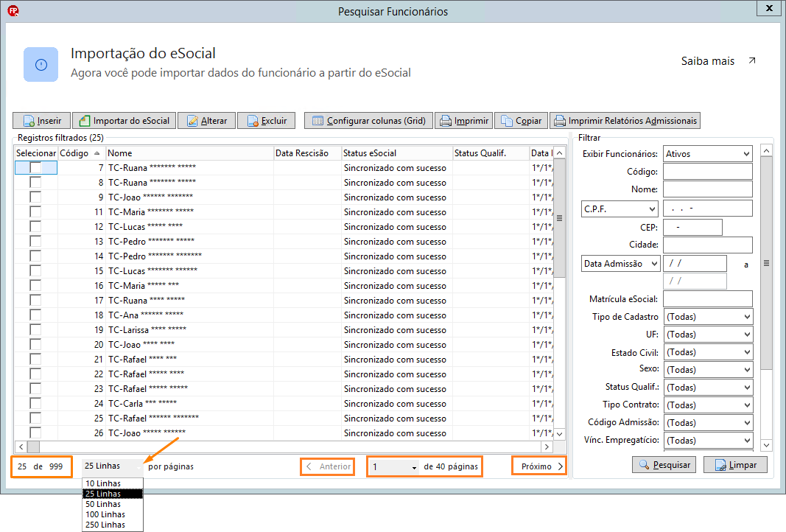Click the Importar do eSocial icon
The height and width of the screenshot is (532, 786).
click(x=85, y=121)
